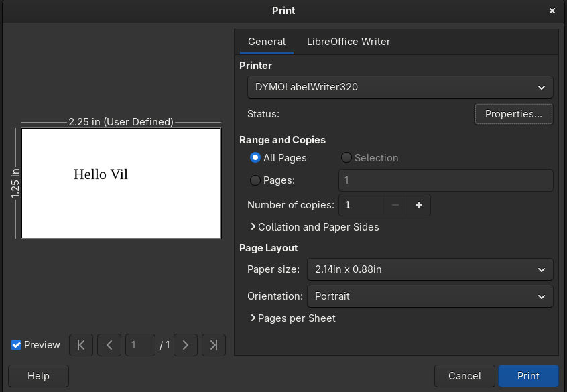This screenshot has height=392, width=567.
Task: Expand Collation and Paper Sides section
Action: click(x=314, y=227)
